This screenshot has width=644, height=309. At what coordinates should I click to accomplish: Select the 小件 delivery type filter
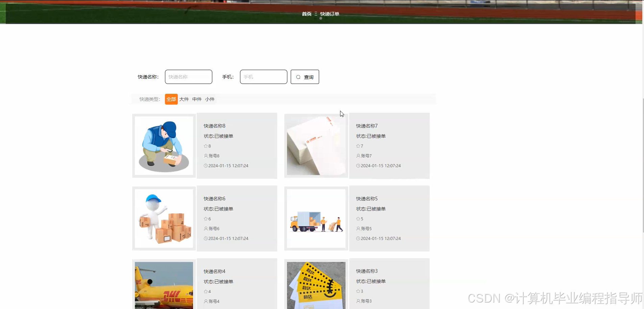click(210, 99)
